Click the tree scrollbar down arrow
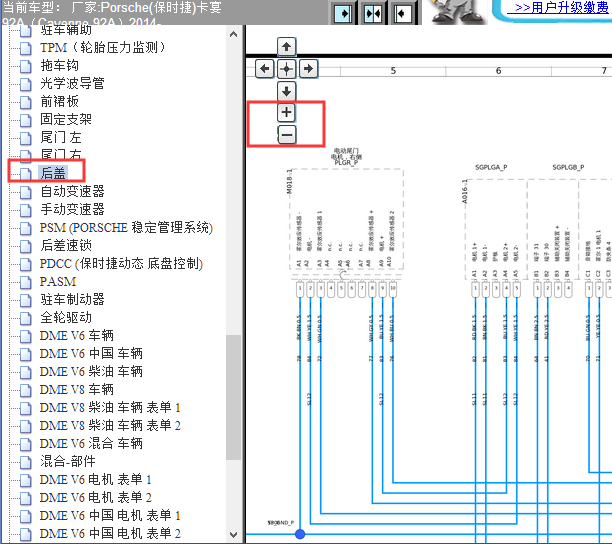 click(x=233, y=534)
